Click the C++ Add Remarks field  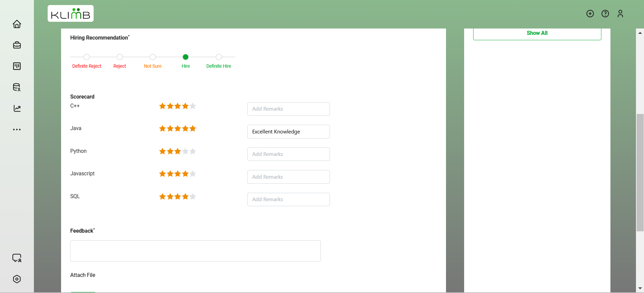point(289,109)
